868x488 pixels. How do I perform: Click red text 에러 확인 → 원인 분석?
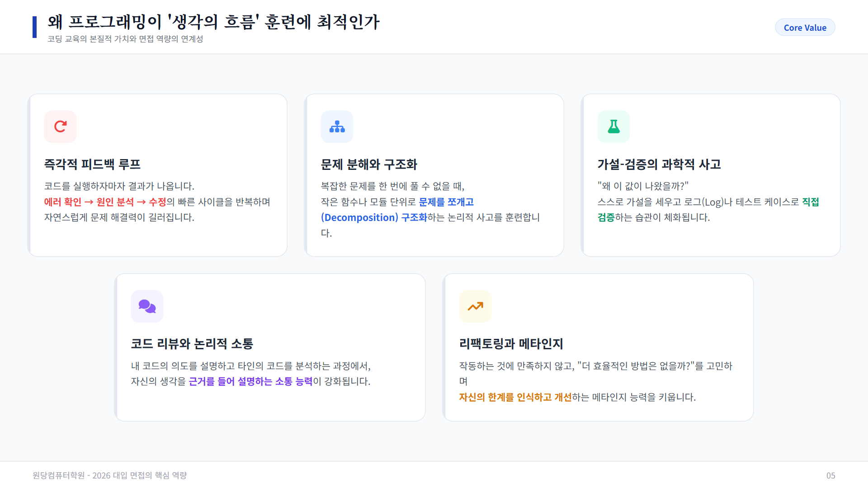89,202
